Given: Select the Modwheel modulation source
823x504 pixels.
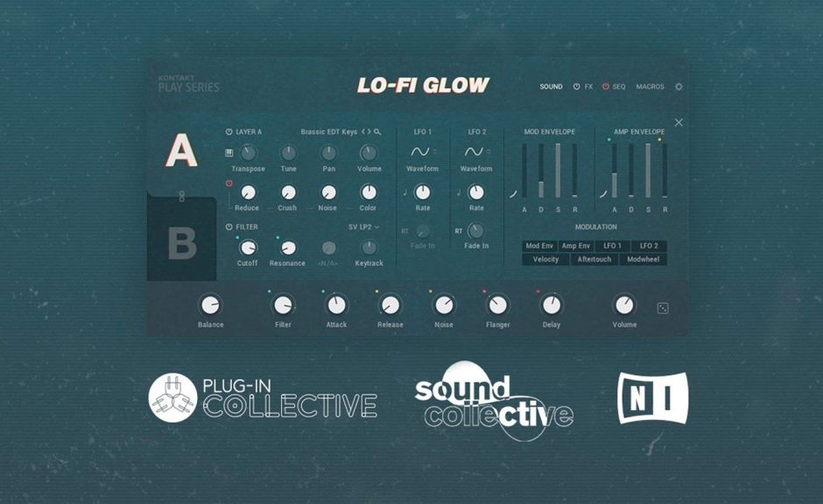Looking at the screenshot, I should click(644, 259).
